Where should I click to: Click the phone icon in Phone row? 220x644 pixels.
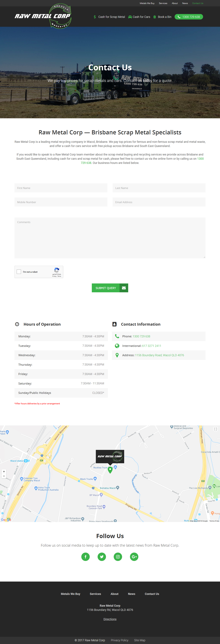click(117, 336)
